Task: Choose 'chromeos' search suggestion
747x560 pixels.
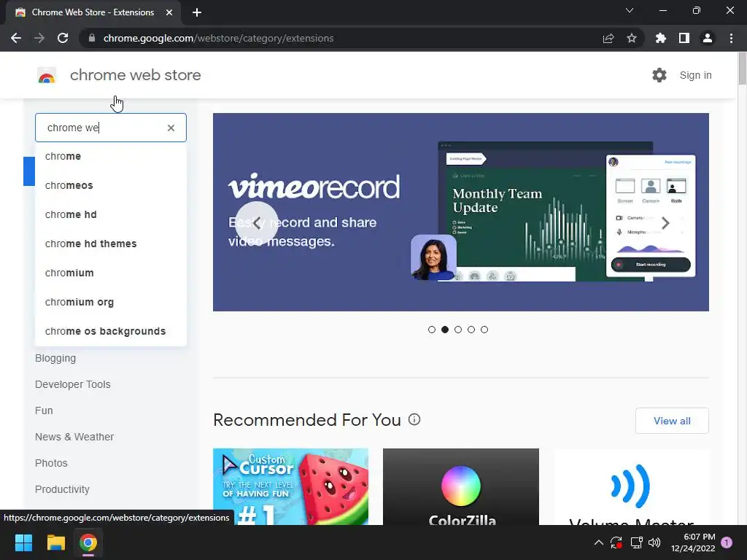Action: point(111,185)
